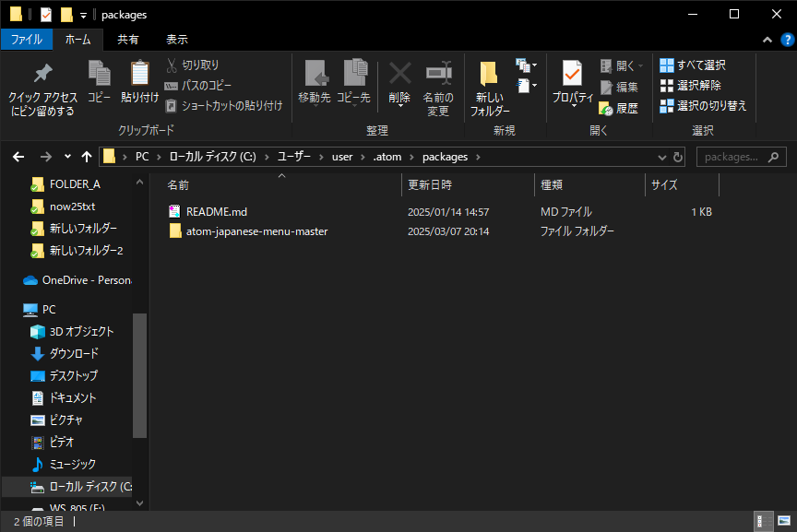Create a New Folder (新しいフォルダー)

point(490,89)
